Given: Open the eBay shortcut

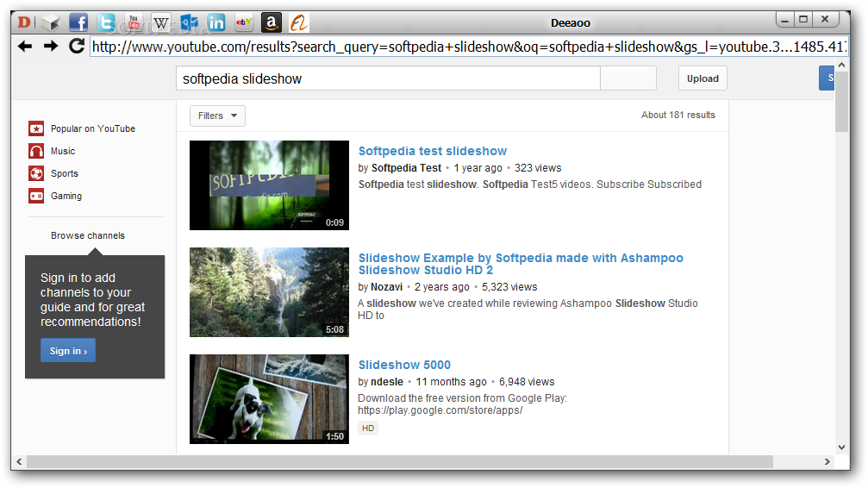Looking at the screenshot, I should tap(244, 22).
